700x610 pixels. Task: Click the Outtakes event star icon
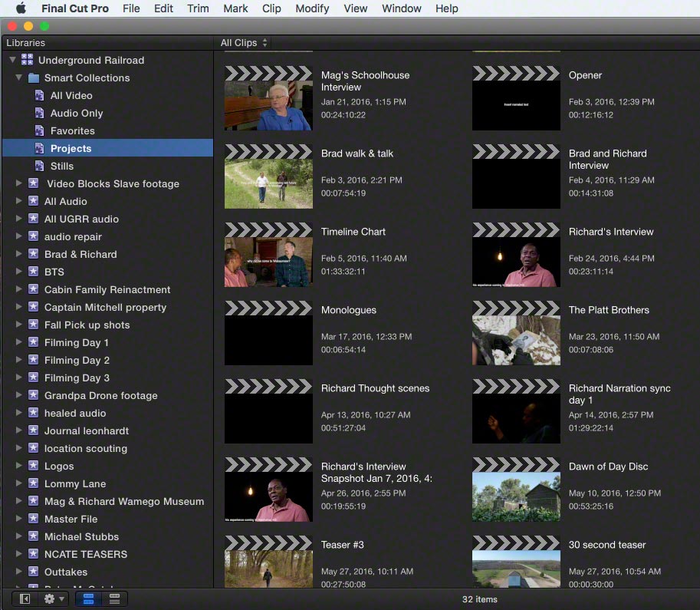pos(34,572)
